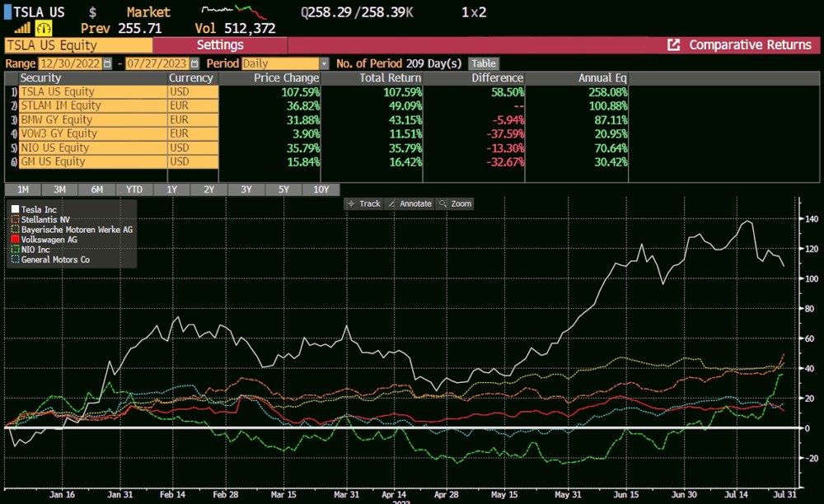The height and width of the screenshot is (504, 824).
Task: Click TSLA annual eq value 258.08%
Action: [x=608, y=92]
